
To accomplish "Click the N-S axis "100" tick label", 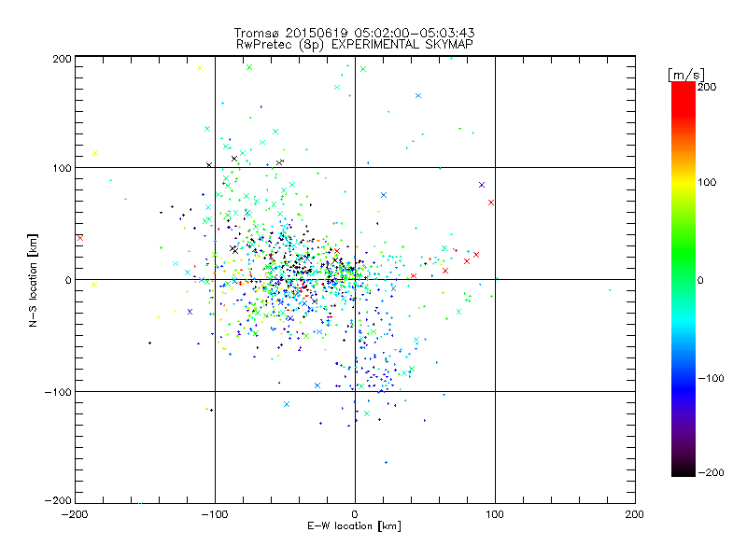I will [x=62, y=169].
